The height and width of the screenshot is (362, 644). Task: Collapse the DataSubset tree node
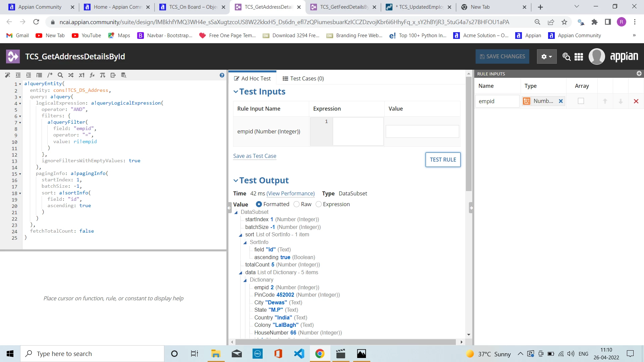[236, 213]
